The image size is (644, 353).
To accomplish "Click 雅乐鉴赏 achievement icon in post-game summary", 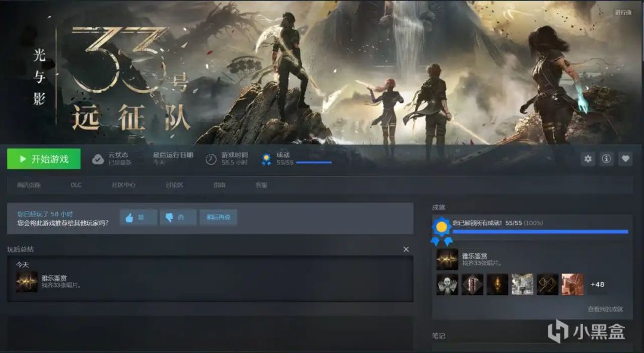I will click(27, 281).
